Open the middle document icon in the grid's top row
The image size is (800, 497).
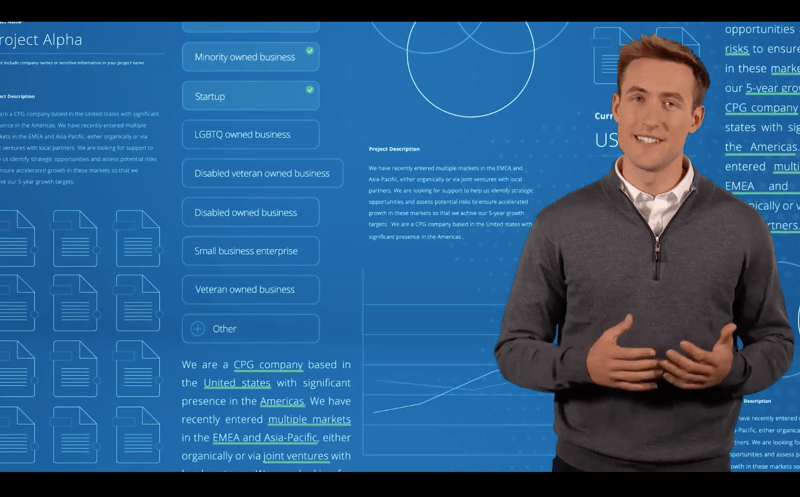point(75,238)
